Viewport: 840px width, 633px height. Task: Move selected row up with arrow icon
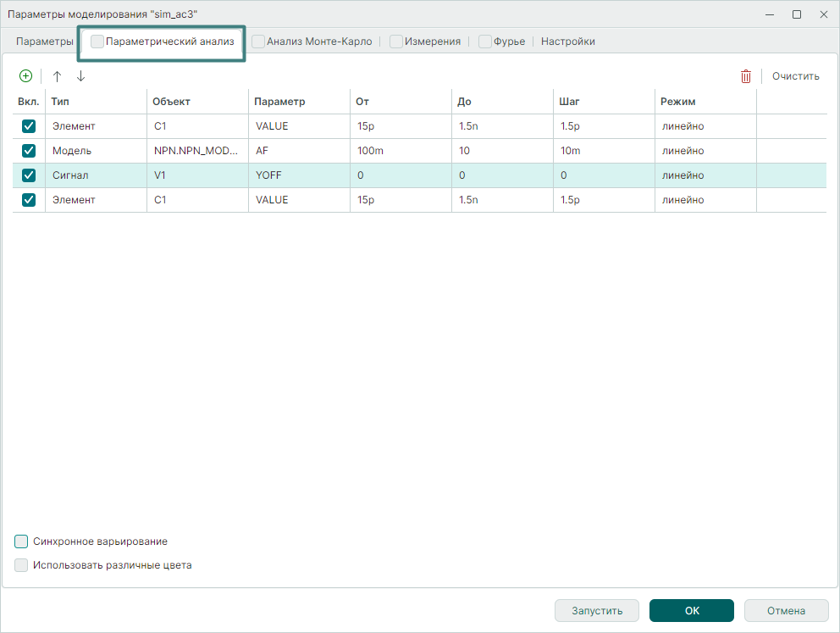(x=58, y=76)
